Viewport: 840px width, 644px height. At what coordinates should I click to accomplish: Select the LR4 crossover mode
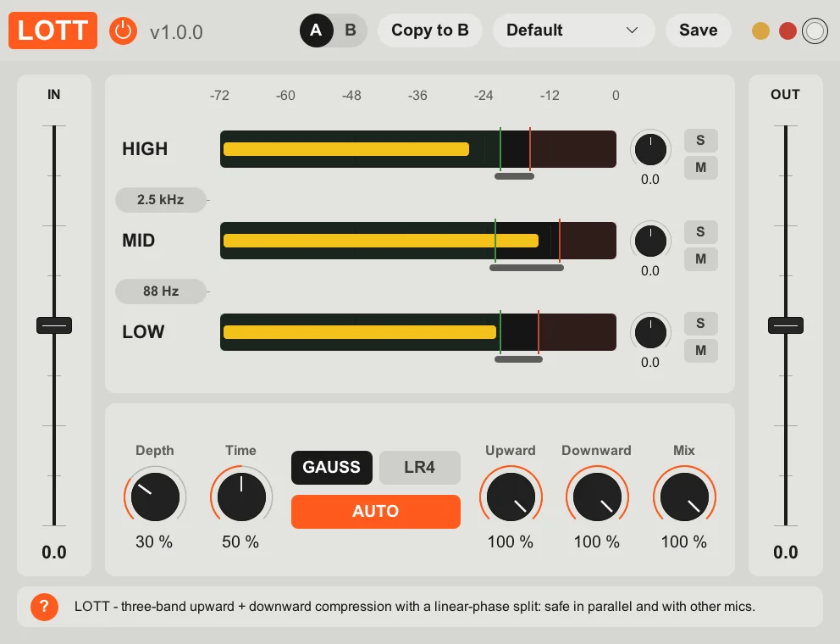(x=419, y=467)
